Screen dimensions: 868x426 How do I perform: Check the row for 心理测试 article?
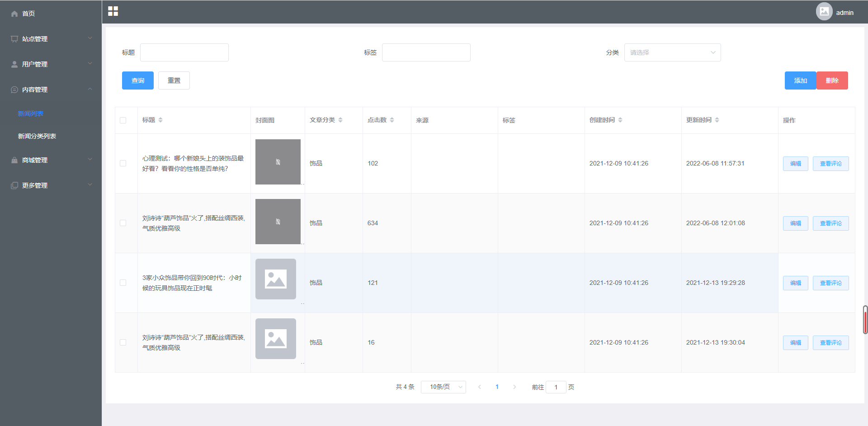click(123, 163)
